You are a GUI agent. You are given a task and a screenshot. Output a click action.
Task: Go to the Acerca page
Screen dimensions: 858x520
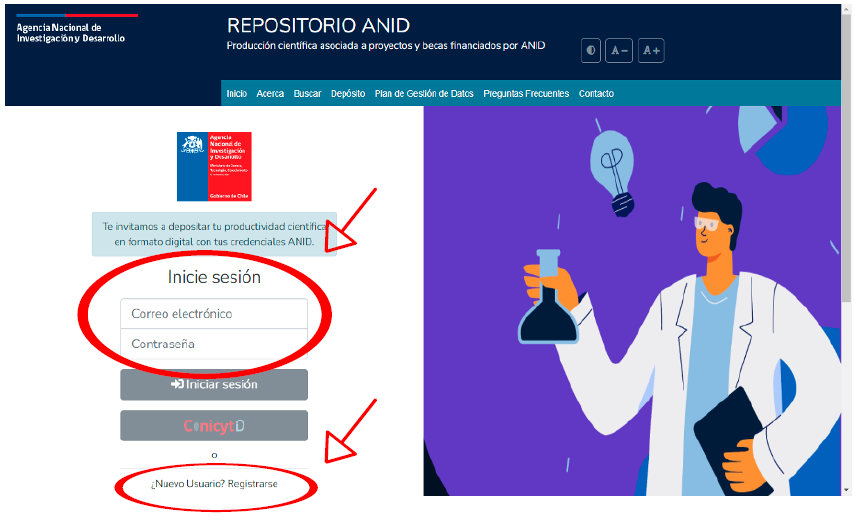(270, 94)
